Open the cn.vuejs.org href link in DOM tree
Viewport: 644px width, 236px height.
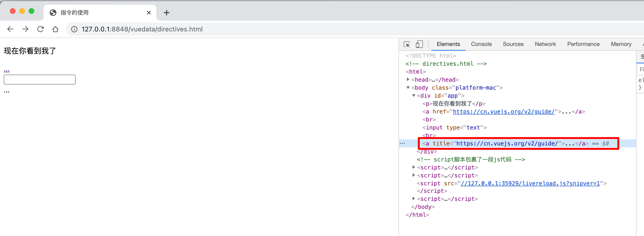tap(503, 111)
